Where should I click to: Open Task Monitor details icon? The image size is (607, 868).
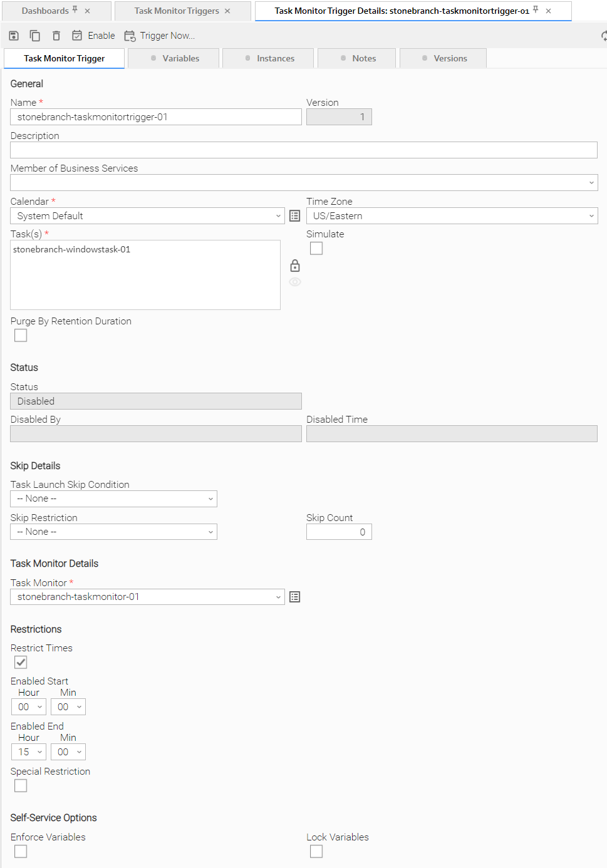(294, 597)
